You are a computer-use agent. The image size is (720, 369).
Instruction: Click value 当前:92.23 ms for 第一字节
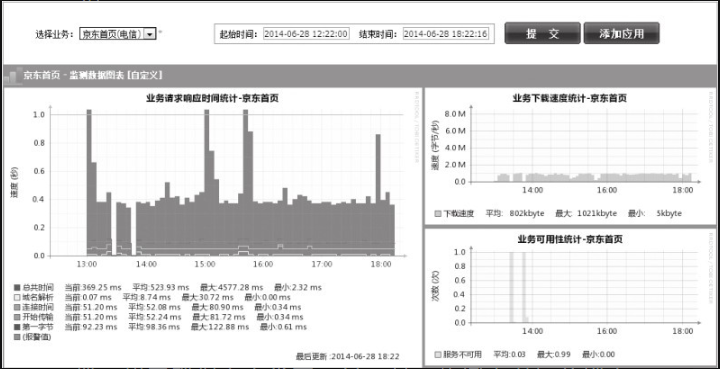click(91, 327)
